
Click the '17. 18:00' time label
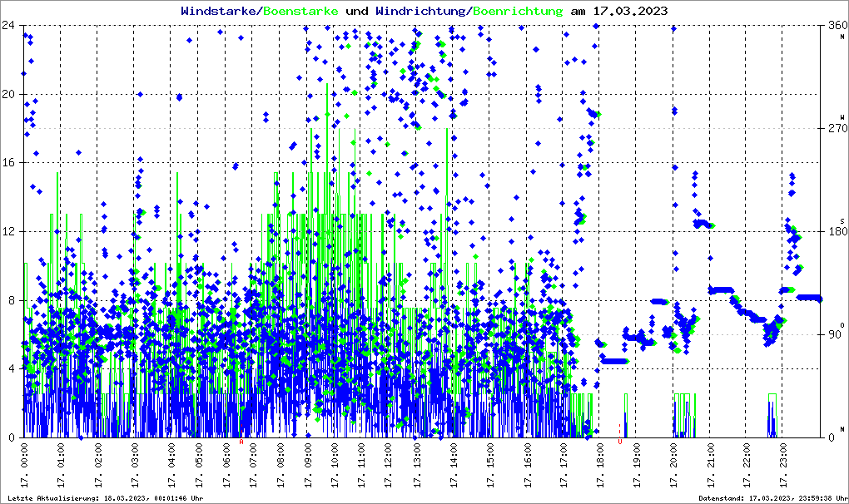(600, 465)
